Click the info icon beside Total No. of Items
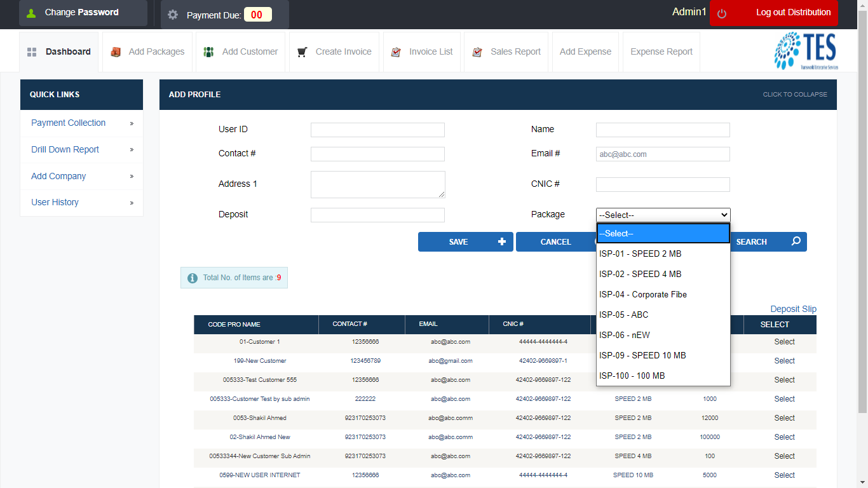Viewport: 868px width, 488px height. coord(193,278)
